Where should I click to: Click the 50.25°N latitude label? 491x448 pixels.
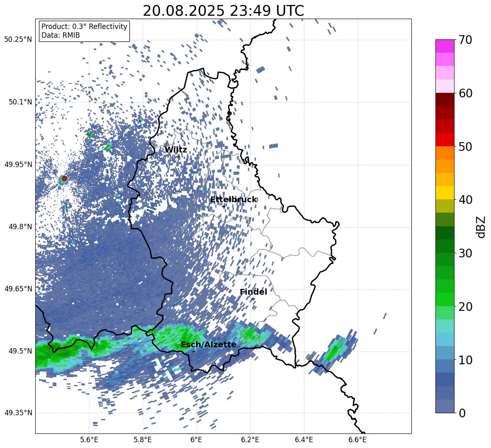[x=18, y=40]
